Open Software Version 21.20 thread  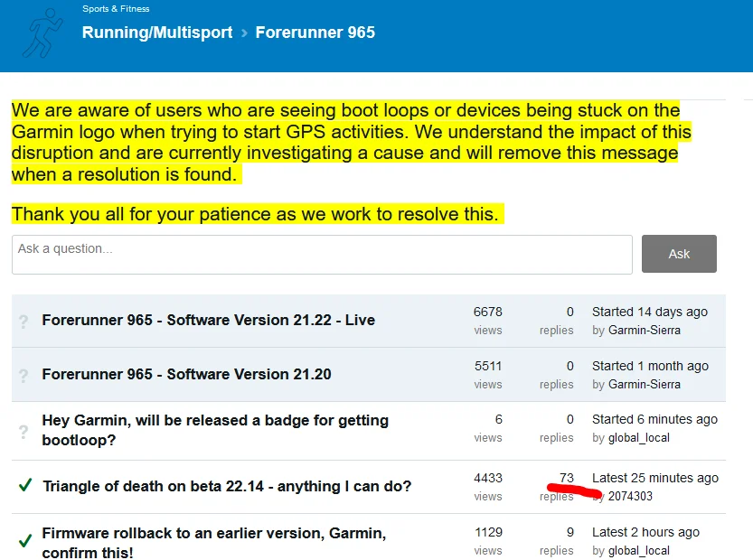(x=186, y=374)
